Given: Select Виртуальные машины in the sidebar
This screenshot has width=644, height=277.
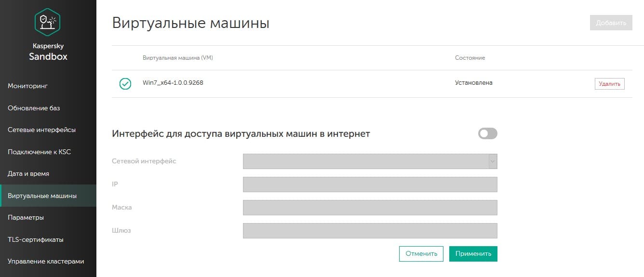Looking at the screenshot, I should pos(42,196).
